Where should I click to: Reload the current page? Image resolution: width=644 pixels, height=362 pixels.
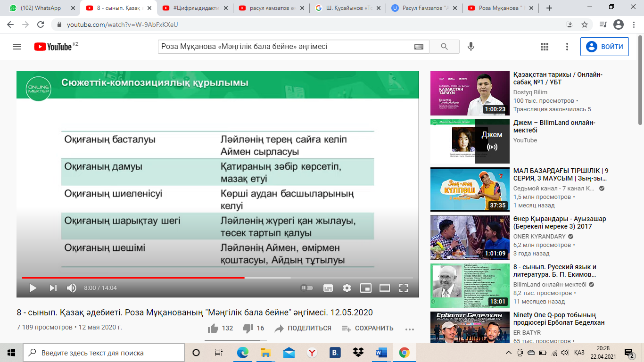tap(41, 25)
